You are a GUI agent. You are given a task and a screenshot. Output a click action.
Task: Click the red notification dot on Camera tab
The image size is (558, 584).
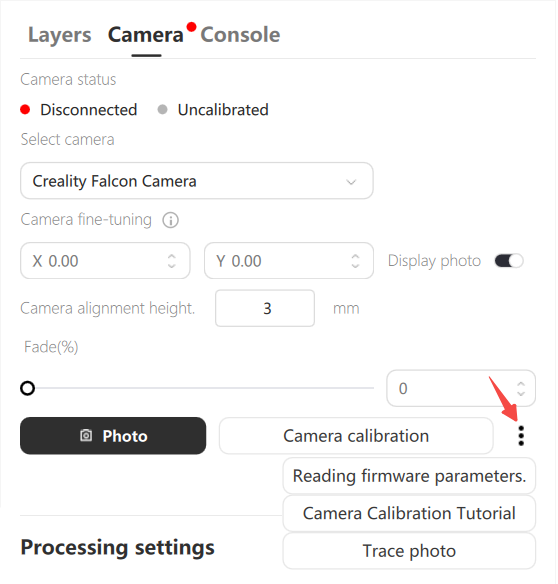coord(191,27)
